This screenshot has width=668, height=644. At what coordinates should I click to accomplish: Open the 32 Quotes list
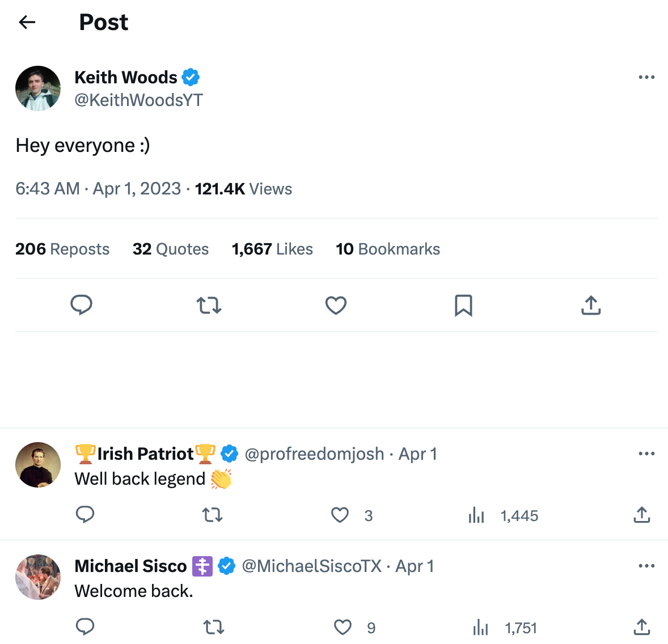point(171,248)
